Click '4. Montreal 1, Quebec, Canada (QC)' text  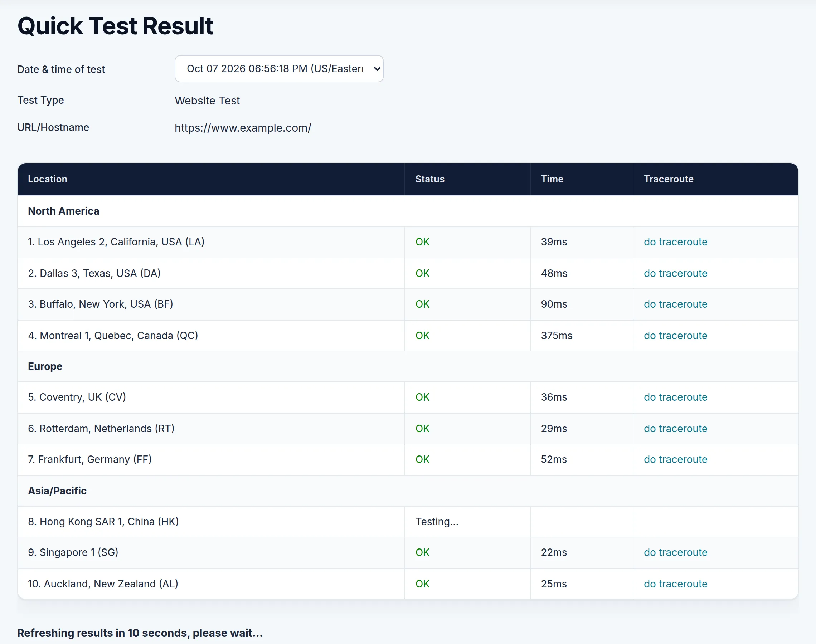[x=113, y=336]
